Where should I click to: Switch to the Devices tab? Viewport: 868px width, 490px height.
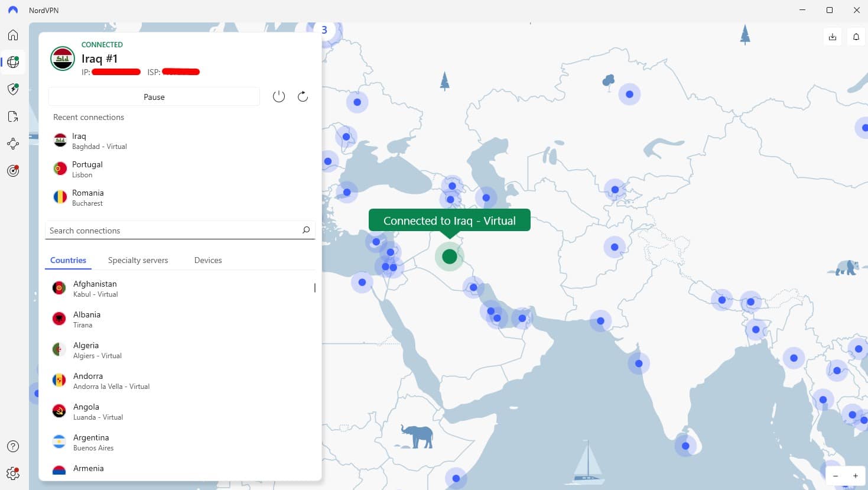point(208,260)
